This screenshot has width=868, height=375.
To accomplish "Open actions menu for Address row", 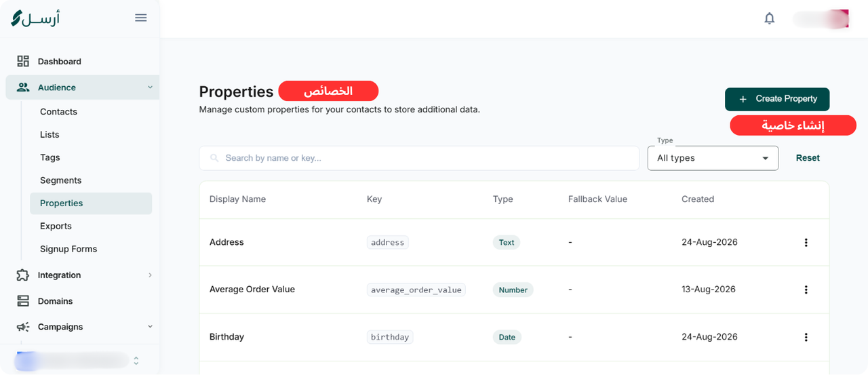I will [x=806, y=242].
